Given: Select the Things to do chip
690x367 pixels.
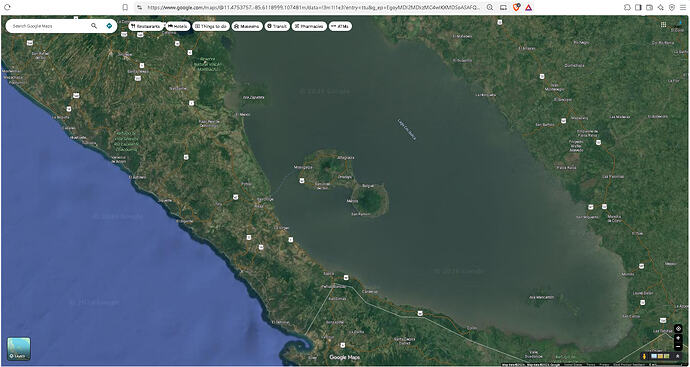Looking at the screenshot, I should coord(211,26).
